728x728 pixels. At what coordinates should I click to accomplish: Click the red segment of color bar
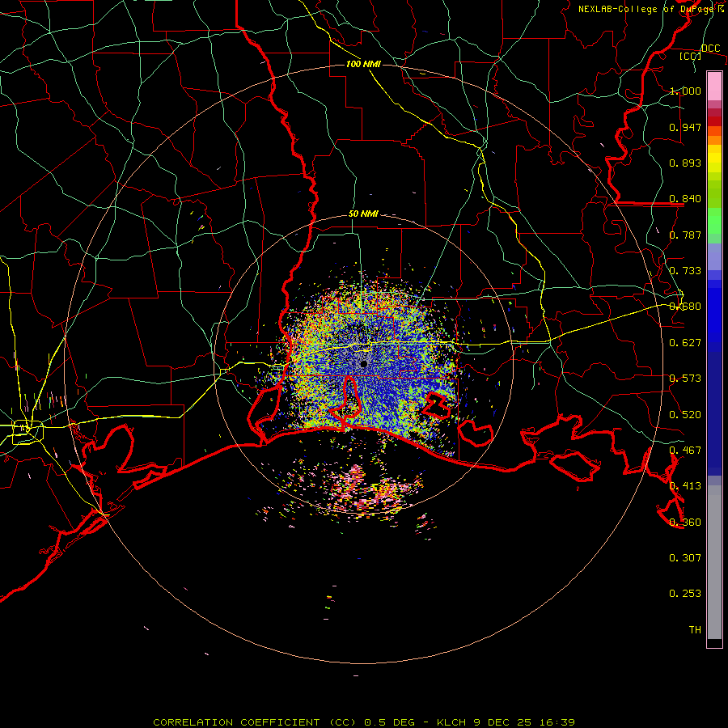point(714,121)
